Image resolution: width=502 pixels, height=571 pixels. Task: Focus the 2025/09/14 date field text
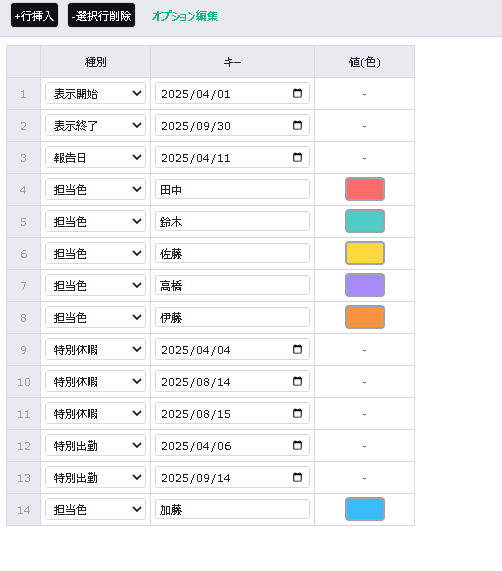coord(196,478)
